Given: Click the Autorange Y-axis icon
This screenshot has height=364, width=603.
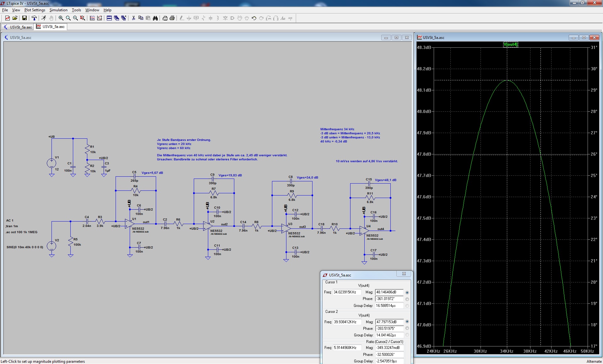Looking at the screenshot, I should point(100,18).
